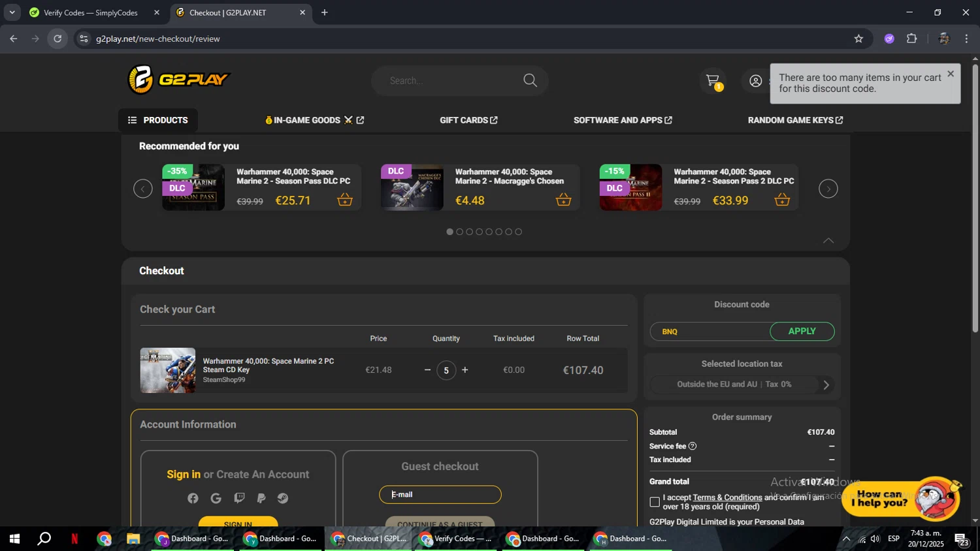Sign in with Google icon
This screenshot has width=980, height=551.
pos(216,498)
